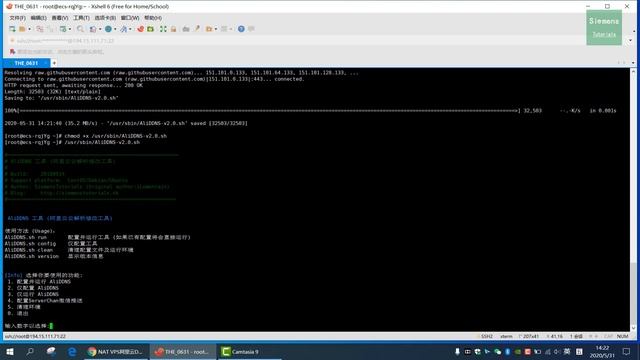Click the taskbar clock showing 14:22
The height and width of the screenshot is (360, 640).
[x=602, y=351]
